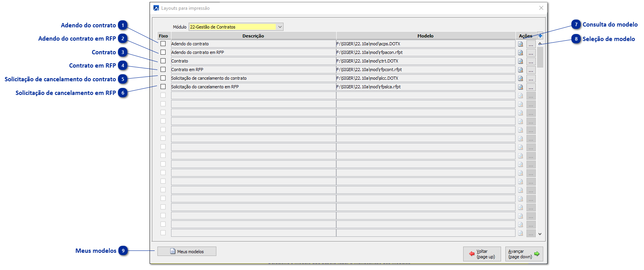644x270 pixels.
Task: Click the Adendo do contrato description field
Action: click(x=253, y=44)
